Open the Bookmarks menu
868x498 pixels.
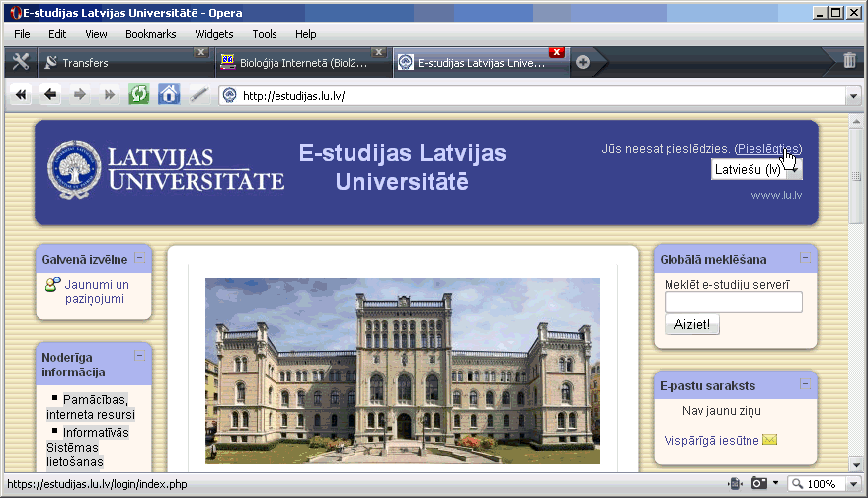(x=150, y=34)
